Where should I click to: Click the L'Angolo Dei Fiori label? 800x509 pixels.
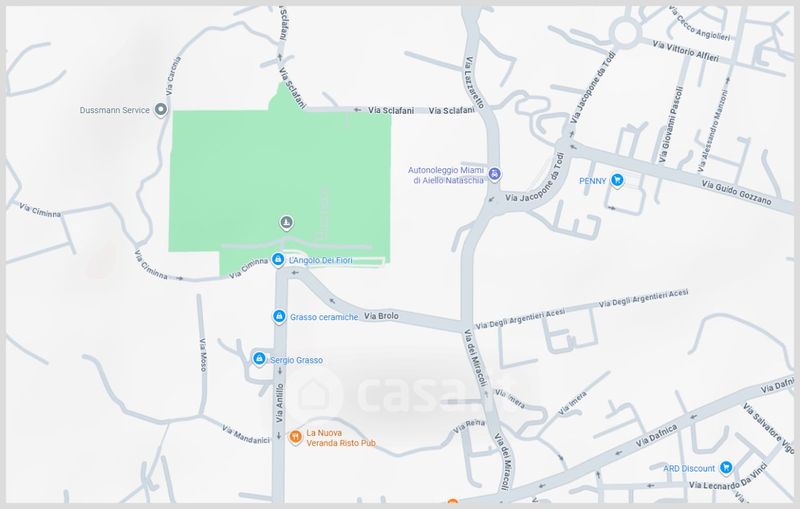click(x=320, y=260)
